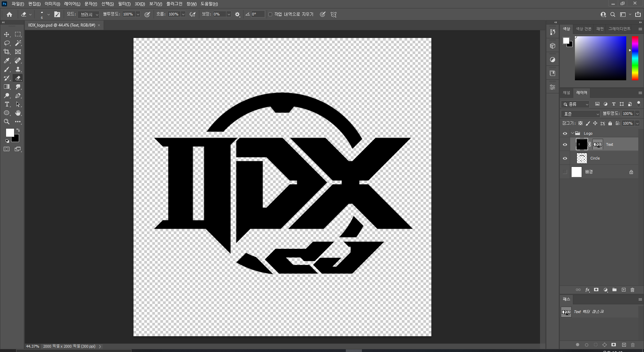Open the eraser 모드 dropdown

pos(89,14)
